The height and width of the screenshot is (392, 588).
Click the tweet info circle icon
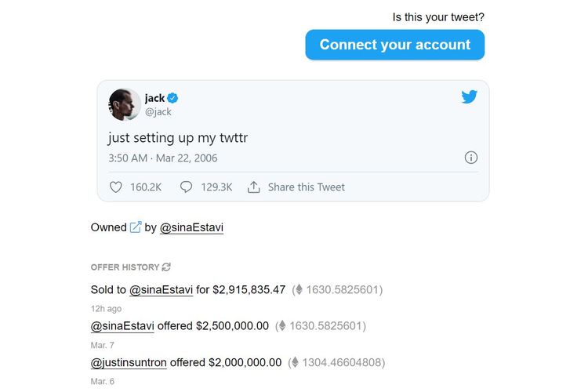pyautogui.click(x=471, y=158)
